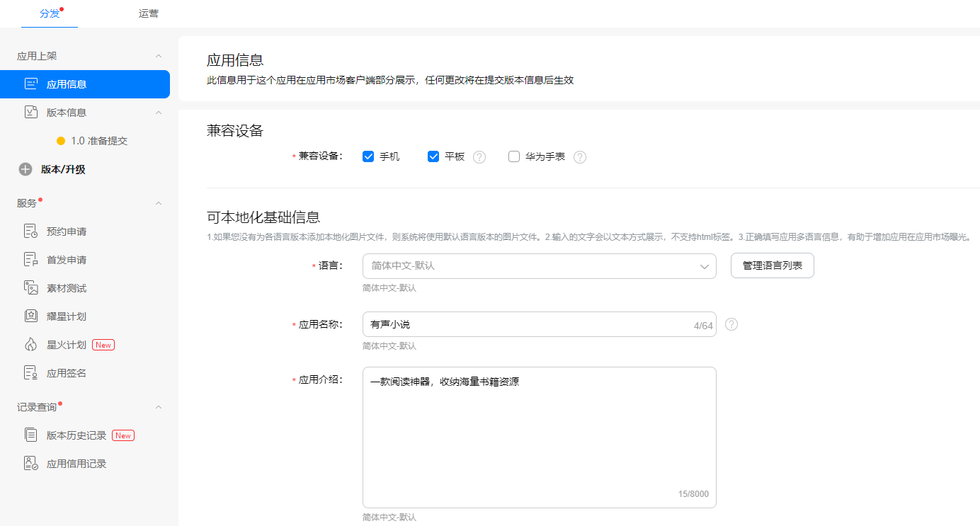Click 管理语言列表 button

773,265
